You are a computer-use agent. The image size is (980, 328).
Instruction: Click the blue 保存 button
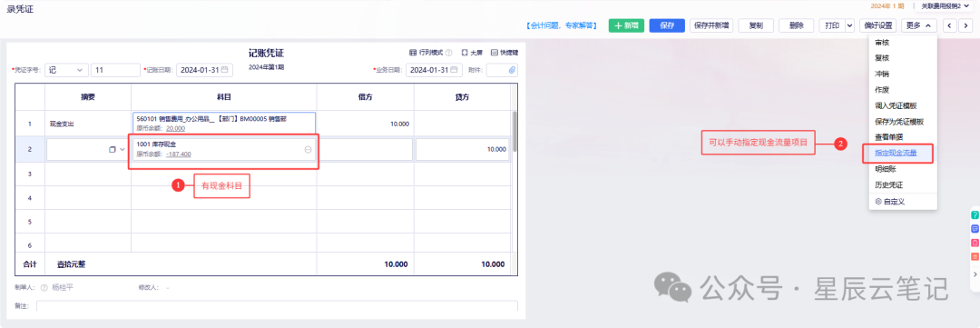(x=667, y=25)
